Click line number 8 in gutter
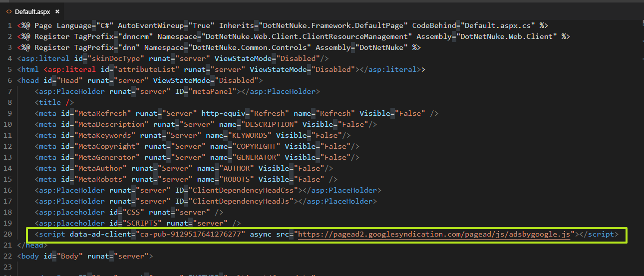The height and width of the screenshot is (276, 644). coord(9,102)
